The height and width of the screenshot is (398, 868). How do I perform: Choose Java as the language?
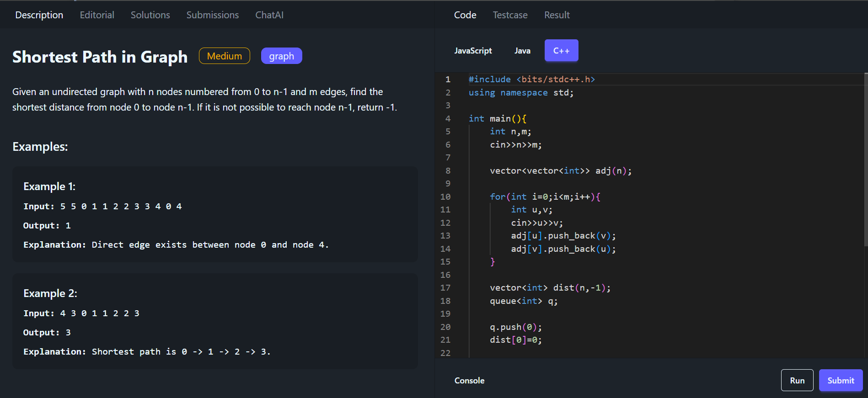point(522,51)
